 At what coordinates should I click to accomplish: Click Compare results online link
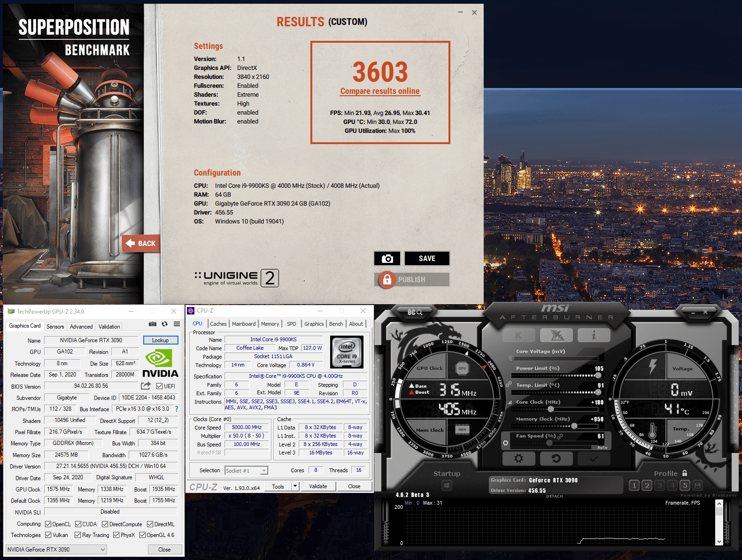click(x=380, y=91)
